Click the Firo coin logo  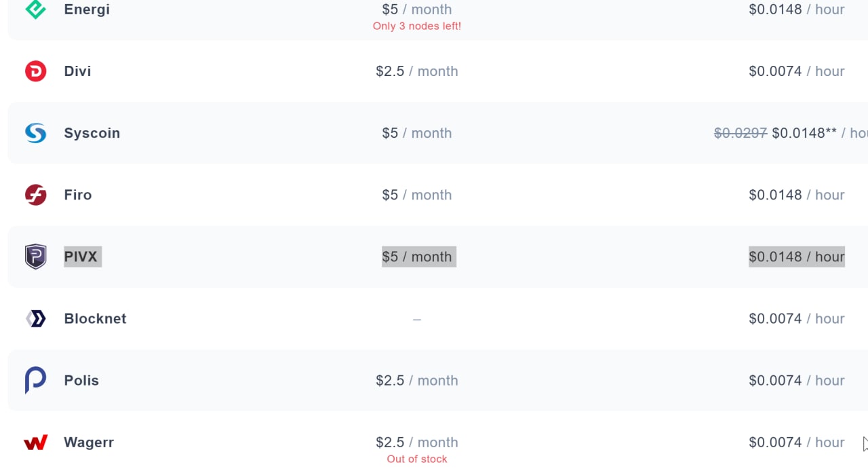click(x=35, y=195)
